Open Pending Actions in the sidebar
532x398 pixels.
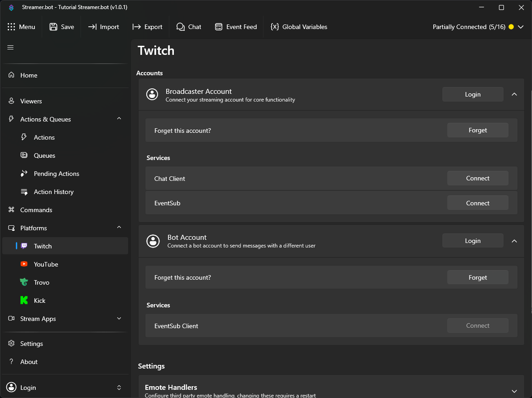[x=56, y=174]
